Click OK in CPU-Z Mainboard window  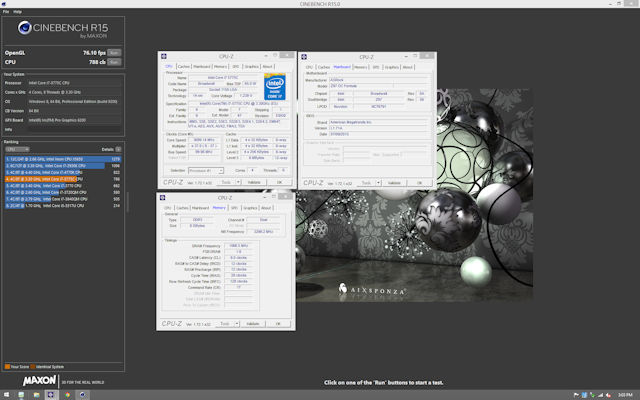[x=420, y=183]
